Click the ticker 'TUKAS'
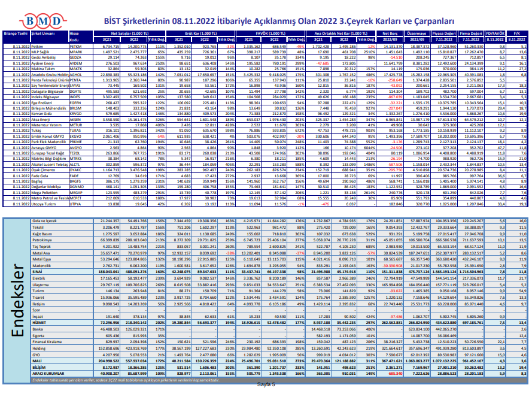The height and width of the screenshot is (394, 532). click(75, 131)
